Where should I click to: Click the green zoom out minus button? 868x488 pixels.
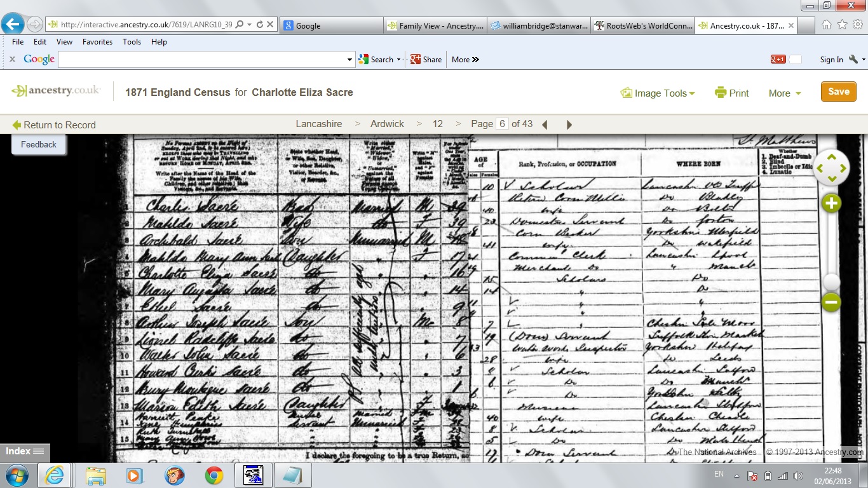(831, 302)
